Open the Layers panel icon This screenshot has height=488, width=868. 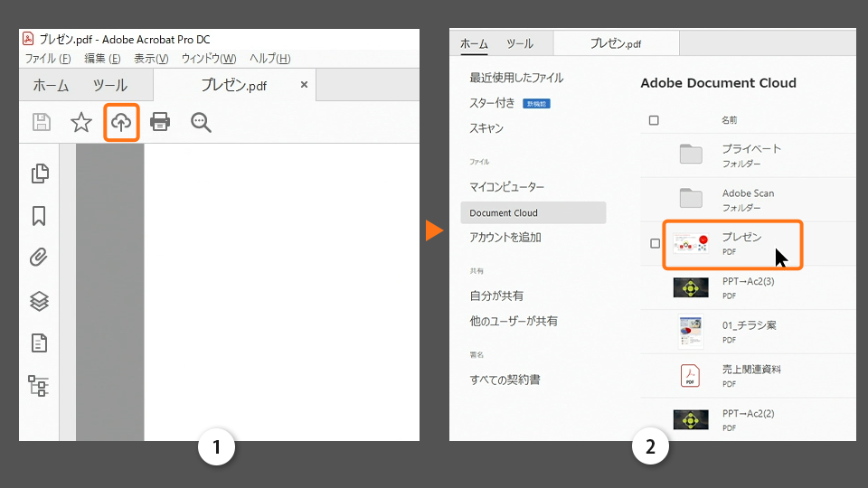point(39,301)
